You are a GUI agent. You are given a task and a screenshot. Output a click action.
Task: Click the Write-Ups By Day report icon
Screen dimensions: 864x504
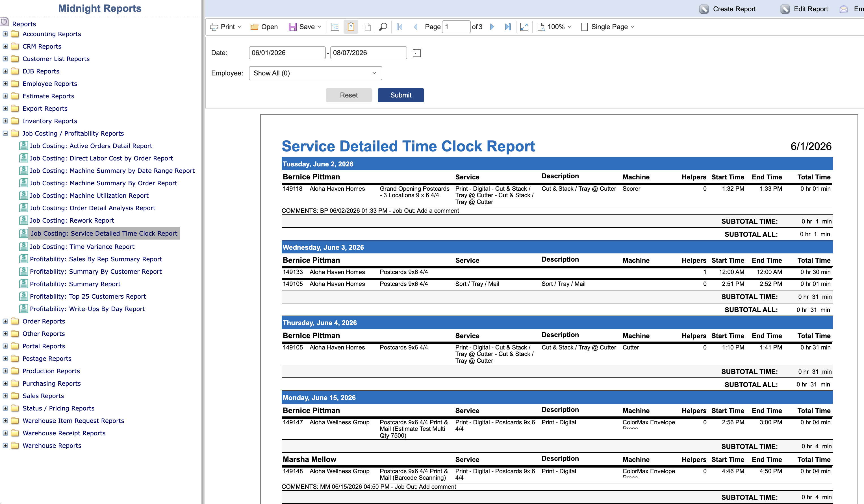tap(23, 309)
